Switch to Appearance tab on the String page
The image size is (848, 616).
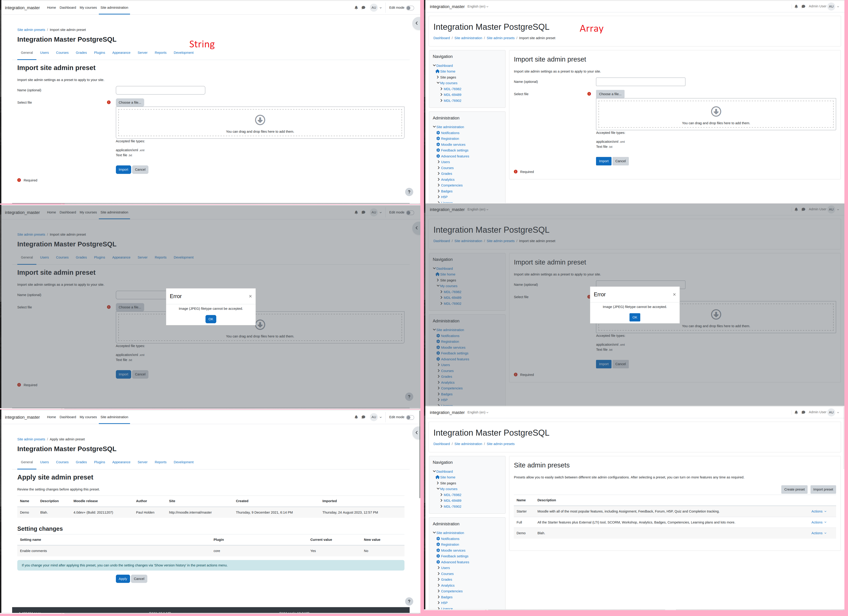pos(121,53)
